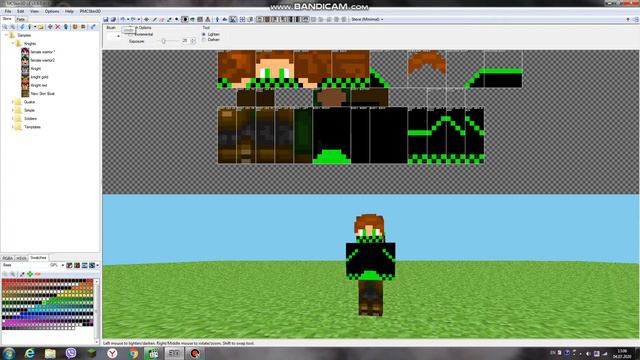Click the new folder icon in skin toolbar
The width and height of the screenshot is (640, 360).
(41, 27)
